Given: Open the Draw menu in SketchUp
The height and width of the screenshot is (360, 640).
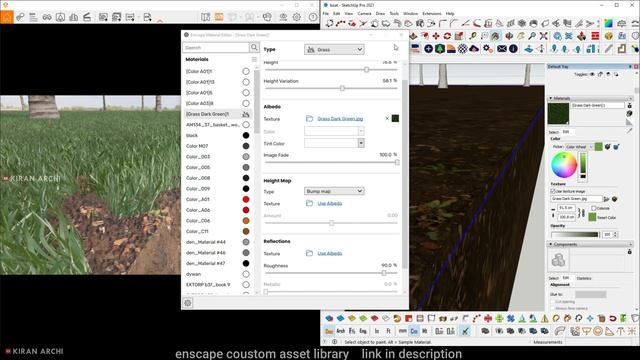Looking at the screenshot, I should pos(380,13).
